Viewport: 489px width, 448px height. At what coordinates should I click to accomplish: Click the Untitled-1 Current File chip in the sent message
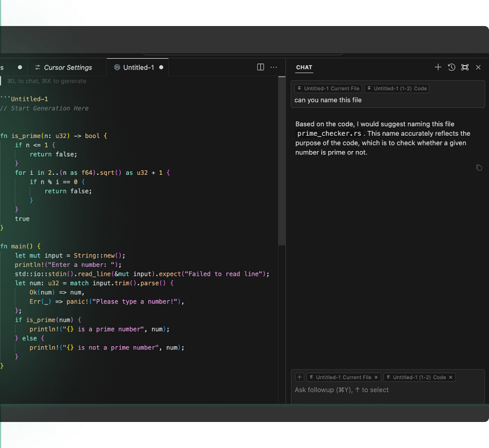tap(328, 89)
